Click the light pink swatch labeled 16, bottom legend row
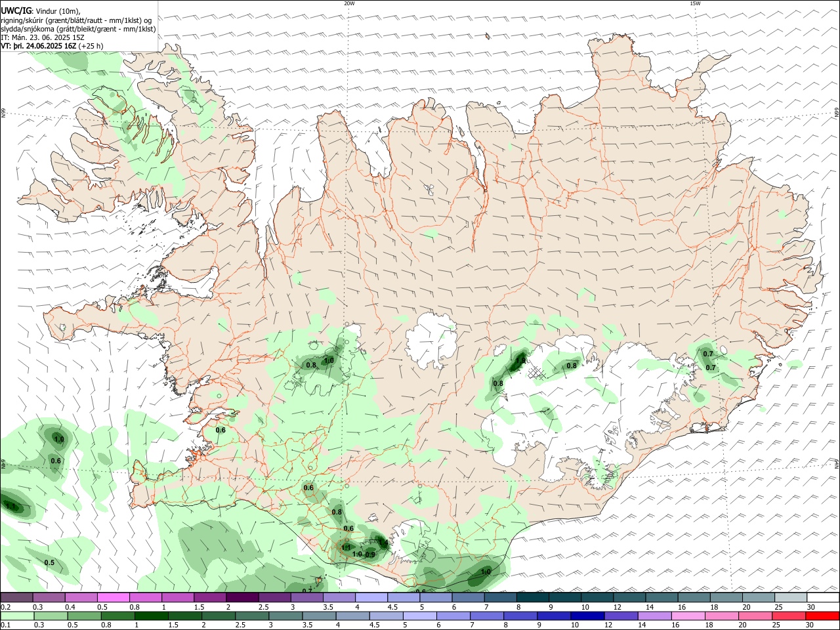The image size is (840, 630). click(688, 616)
